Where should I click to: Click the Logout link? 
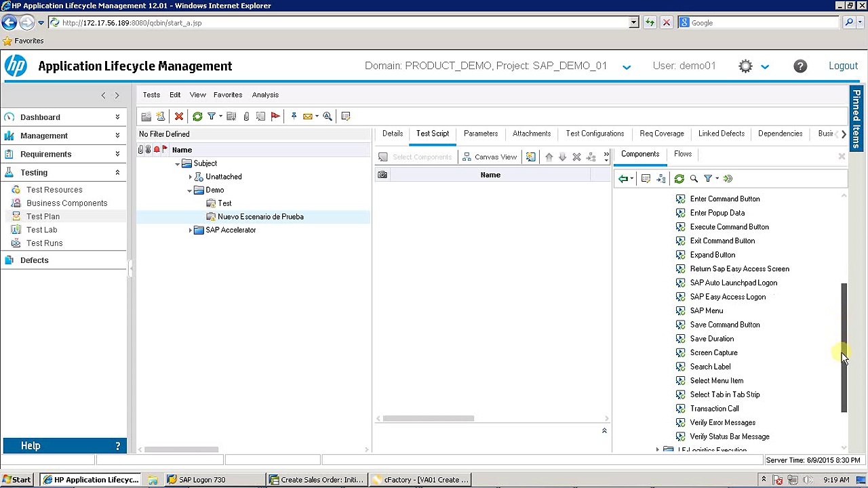click(843, 66)
